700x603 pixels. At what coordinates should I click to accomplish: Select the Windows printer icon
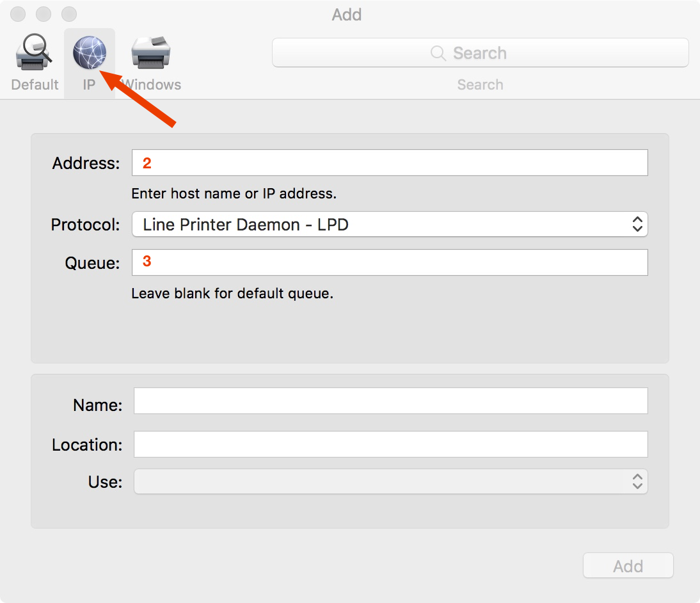click(151, 52)
